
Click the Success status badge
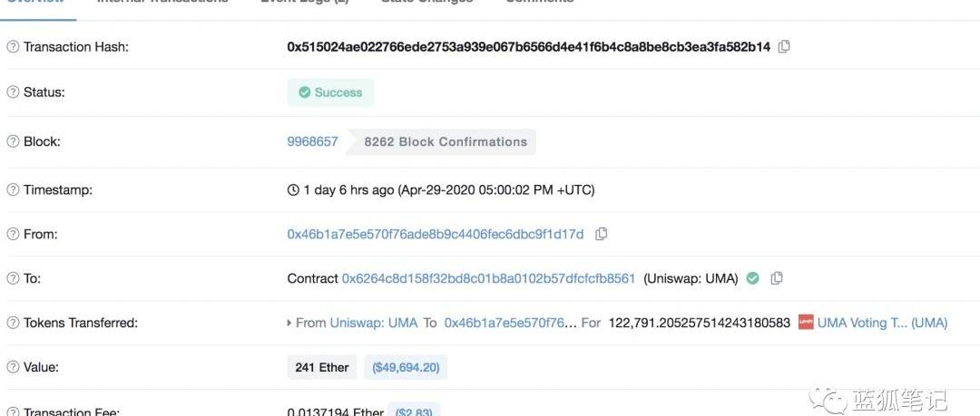pyautogui.click(x=330, y=92)
